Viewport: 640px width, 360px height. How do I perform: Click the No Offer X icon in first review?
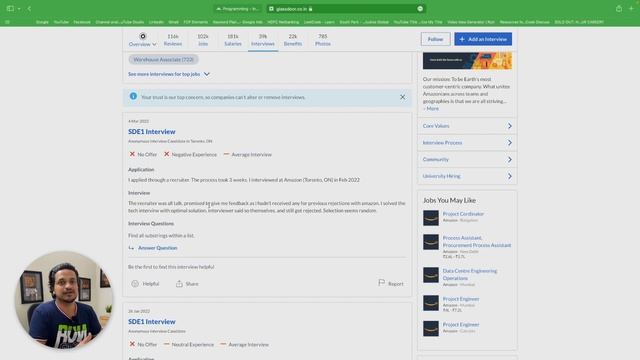coord(132,154)
